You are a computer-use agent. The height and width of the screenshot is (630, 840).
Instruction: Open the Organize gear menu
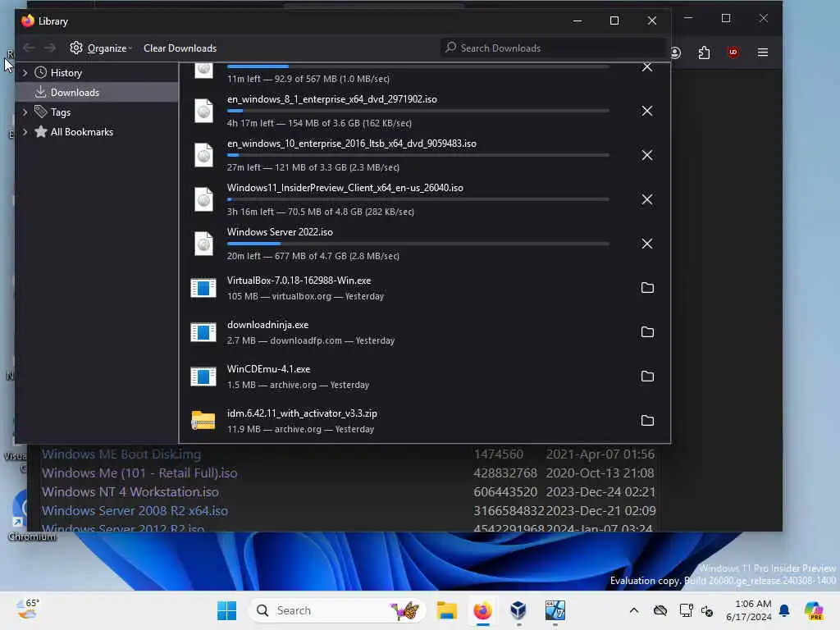[101, 48]
